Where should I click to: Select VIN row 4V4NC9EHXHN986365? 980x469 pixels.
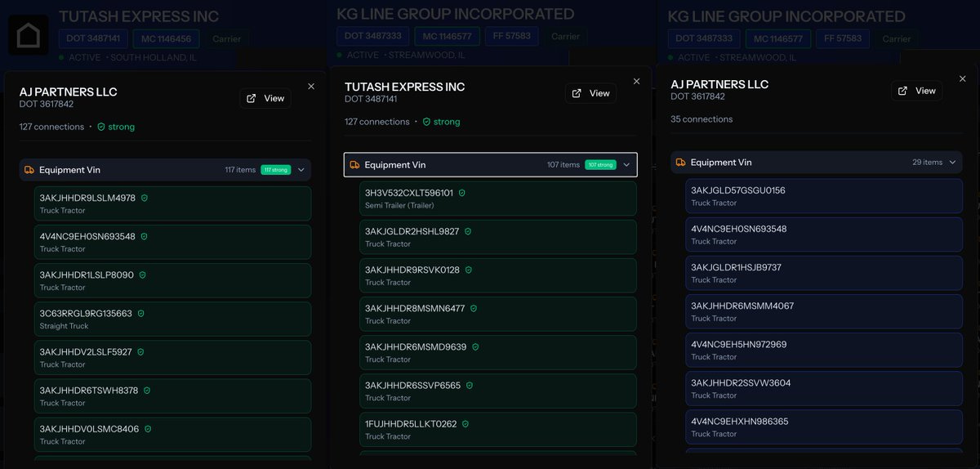[824, 427]
